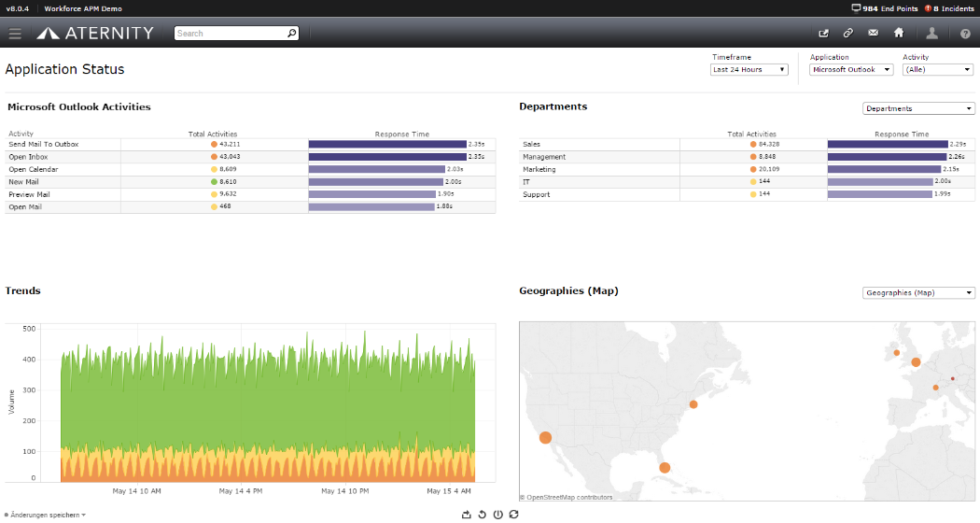
Task: Click the map marker over Florida
Action: [665, 468]
